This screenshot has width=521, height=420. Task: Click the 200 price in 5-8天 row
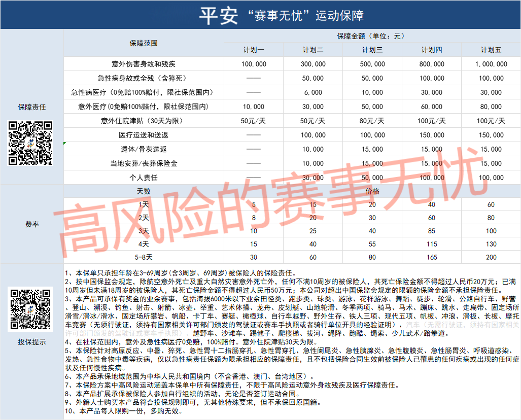(x=491, y=257)
